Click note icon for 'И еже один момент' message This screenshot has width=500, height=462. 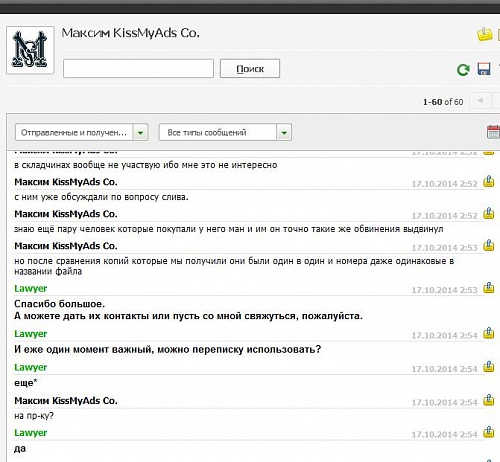[x=489, y=333]
